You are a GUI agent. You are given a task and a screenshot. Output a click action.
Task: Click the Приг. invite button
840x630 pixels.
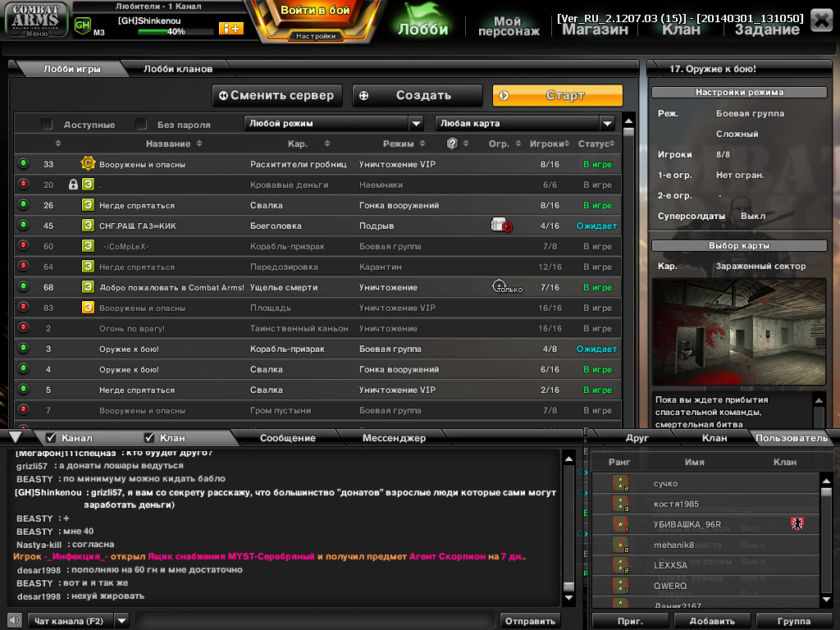click(x=630, y=621)
